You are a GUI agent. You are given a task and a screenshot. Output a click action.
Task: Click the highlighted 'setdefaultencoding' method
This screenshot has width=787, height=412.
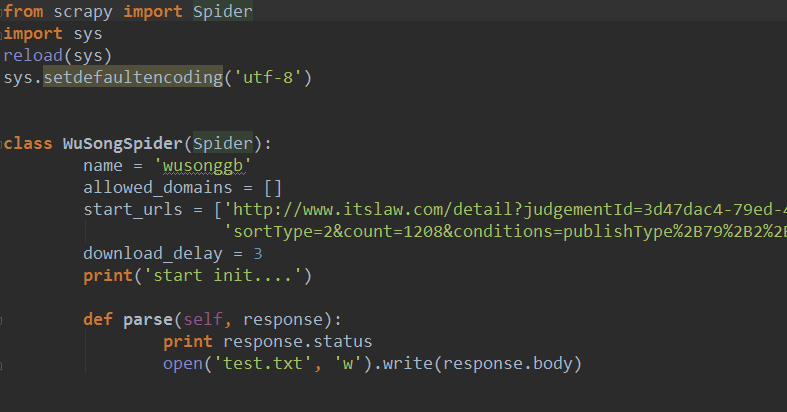pos(133,77)
